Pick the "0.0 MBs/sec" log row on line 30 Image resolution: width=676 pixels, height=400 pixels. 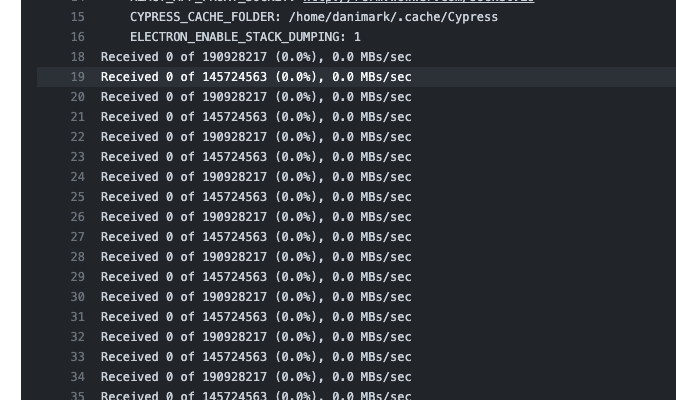click(x=256, y=297)
